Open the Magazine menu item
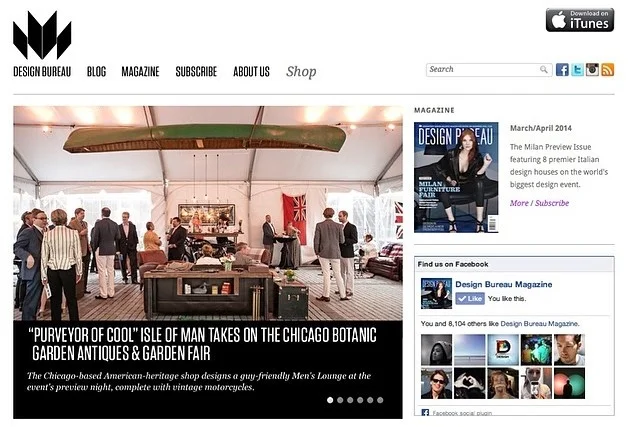Image resolution: width=640 pixels, height=427 pixels. 140,72
